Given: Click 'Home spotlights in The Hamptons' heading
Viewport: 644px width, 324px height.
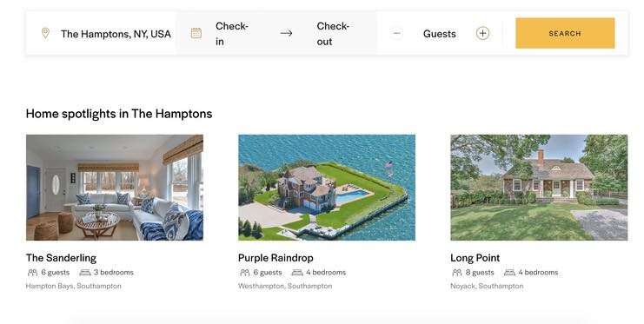Looking at the screenshot, I should [119, 114].
